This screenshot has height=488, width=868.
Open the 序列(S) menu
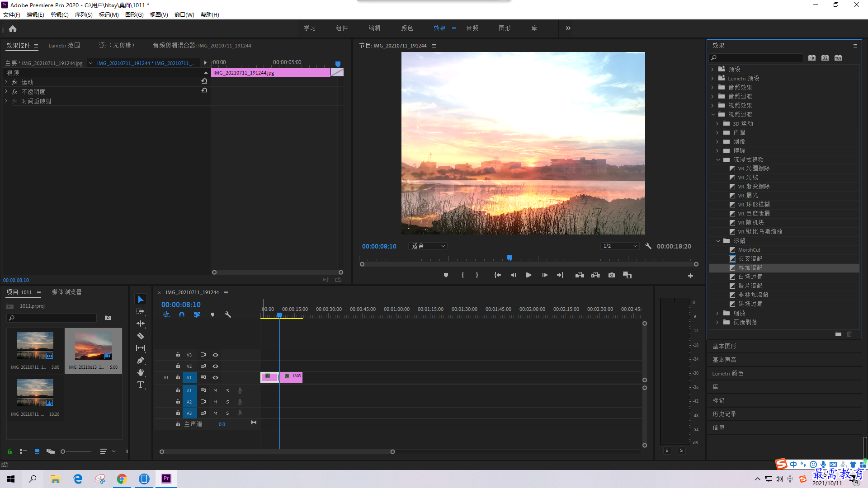(x=84, y=15)
